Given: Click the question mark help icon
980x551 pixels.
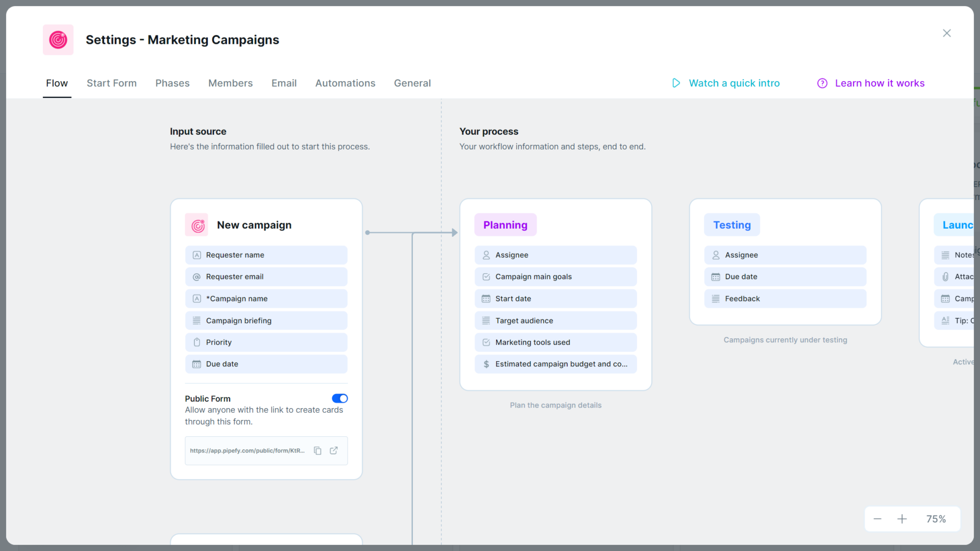Looking at the screenshot, I should (822, 83).
